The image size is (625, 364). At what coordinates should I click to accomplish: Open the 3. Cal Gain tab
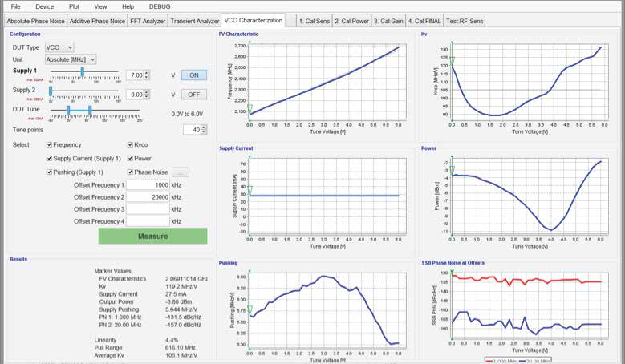[x=388, y=21]
